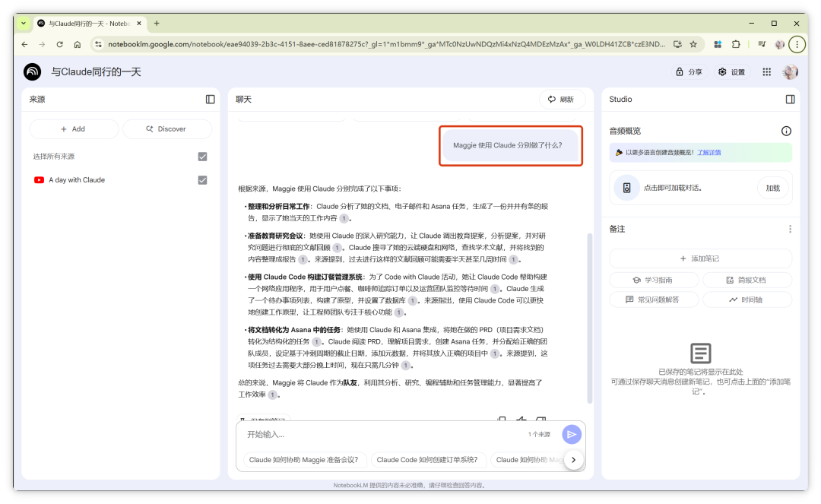This screenshot has width=821, height=504.
Task: Create 常见问题解答 FAQ
Action: point(654,300)
